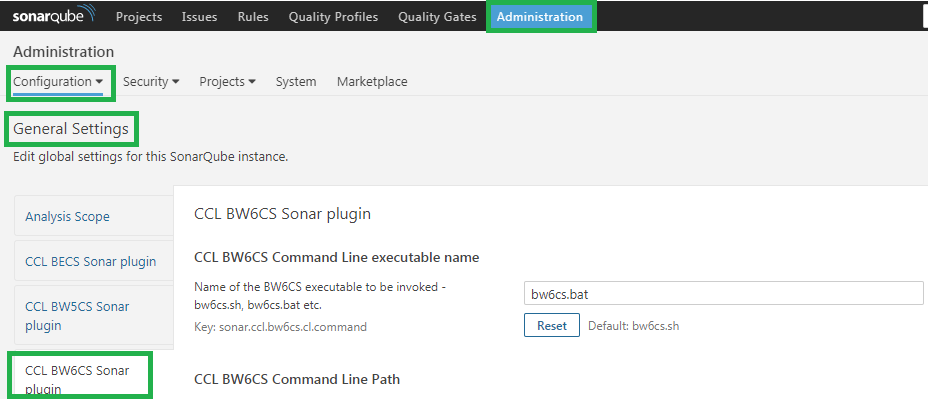Click the 'CCL BW6CS Sonar plugin' panel heading
This screenshot has width=928, height=399.
pos(282,214)
